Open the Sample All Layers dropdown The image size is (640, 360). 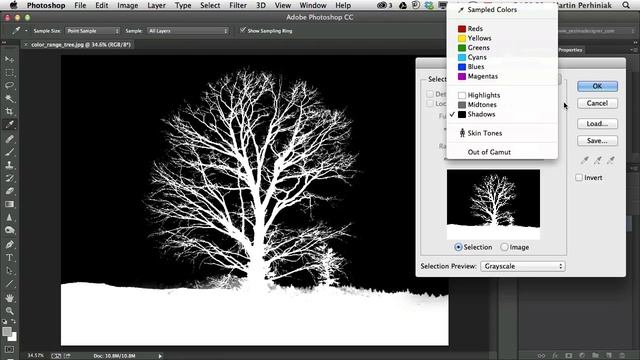pyautogui.click(x=188, y=31)
